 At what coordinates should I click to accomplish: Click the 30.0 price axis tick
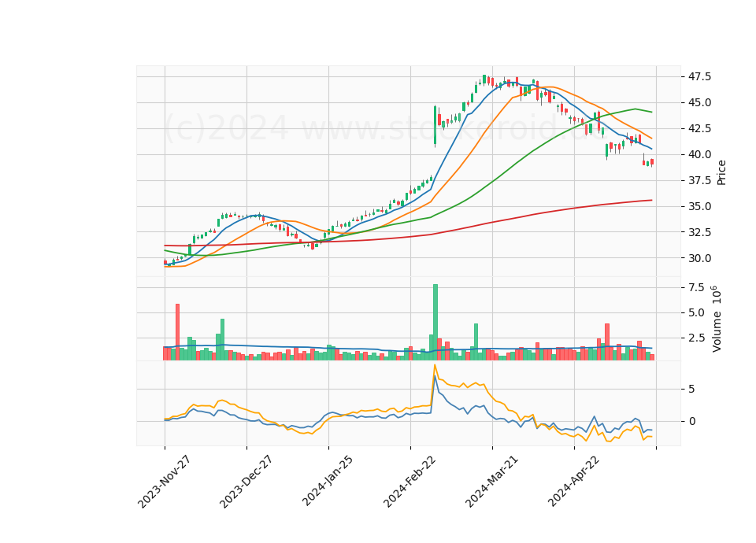pyautogui.click(x=699, y=258)
